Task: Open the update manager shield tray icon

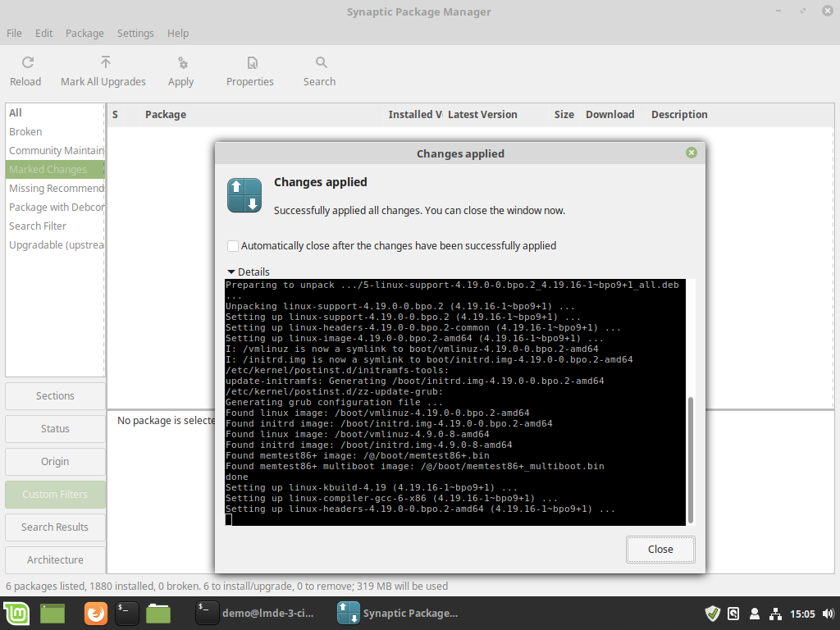Action: tap(713, 614)
